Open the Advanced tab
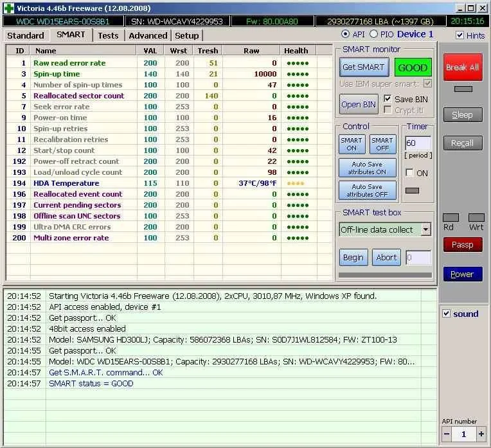The width and height of the screenshot is (491, 448). click(x=148, y=35)
